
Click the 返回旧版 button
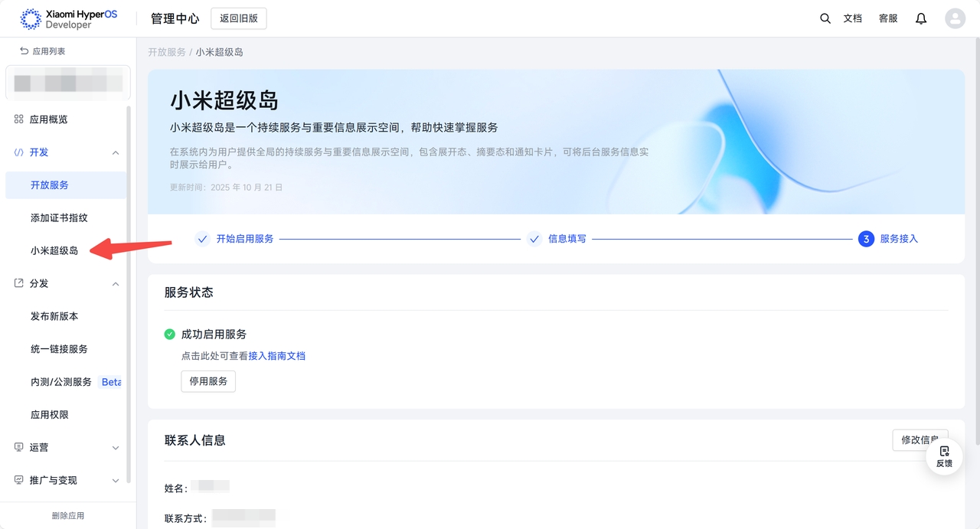coord(238,18)
